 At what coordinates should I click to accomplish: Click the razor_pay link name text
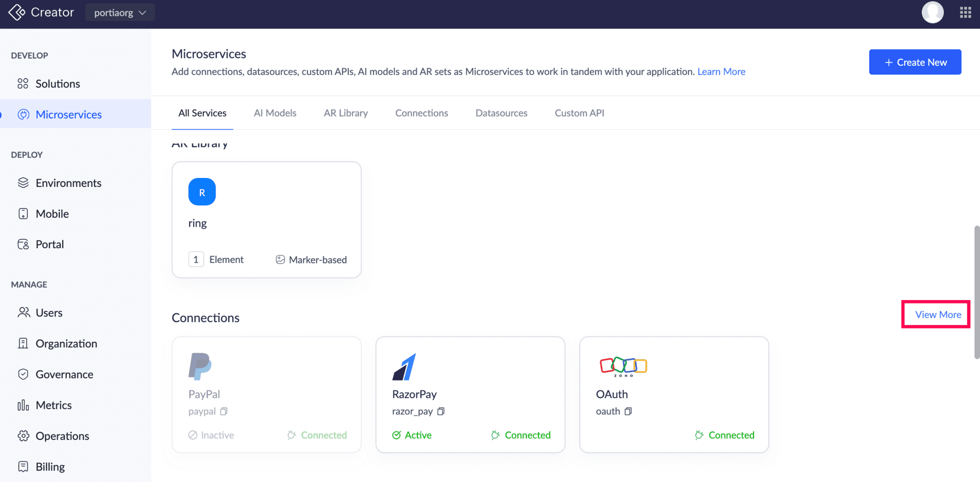tap(412, 411)
